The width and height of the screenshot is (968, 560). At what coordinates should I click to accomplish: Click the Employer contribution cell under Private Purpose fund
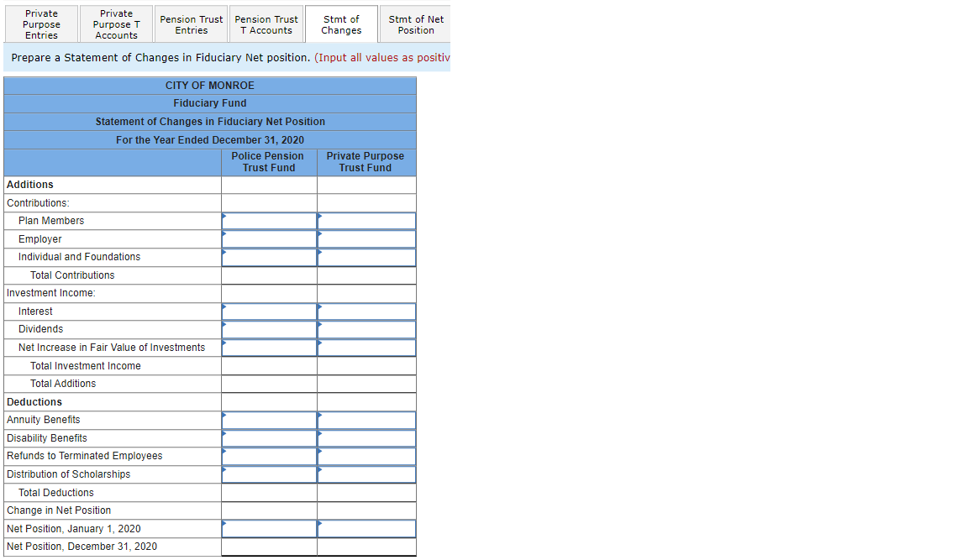coord(366,238)
